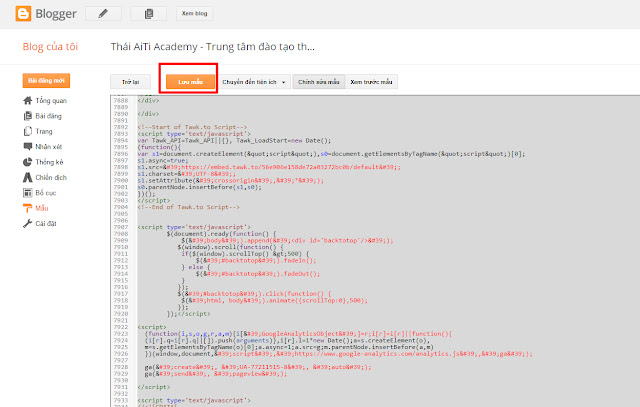Click the blog title Thái AiTi Academy
The height and width of the screenshot is (407, 640).
[x=212, y=47]
